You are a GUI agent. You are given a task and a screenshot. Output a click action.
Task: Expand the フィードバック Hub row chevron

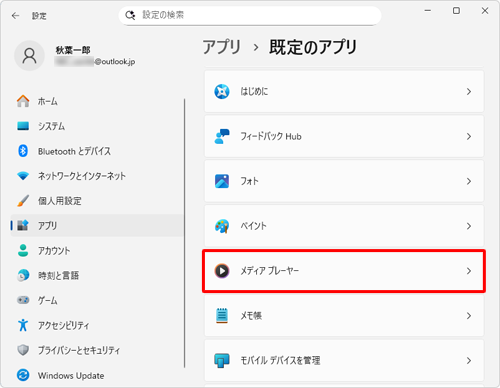(469, 136)
